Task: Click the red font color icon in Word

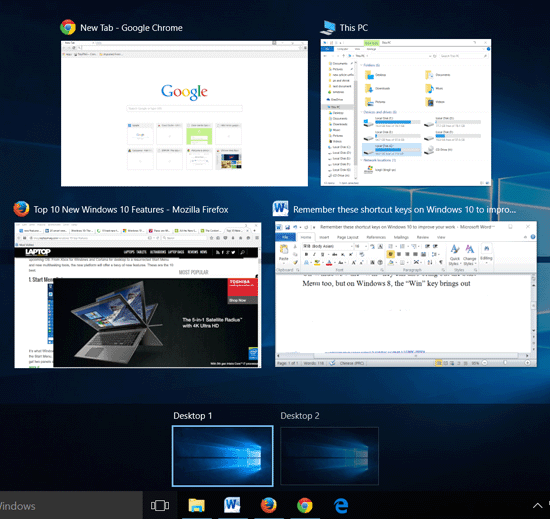Action: [x=329, y=263]
